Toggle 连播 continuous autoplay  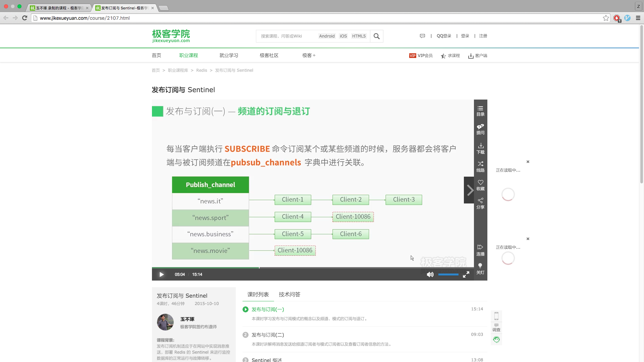pos(480,250)
